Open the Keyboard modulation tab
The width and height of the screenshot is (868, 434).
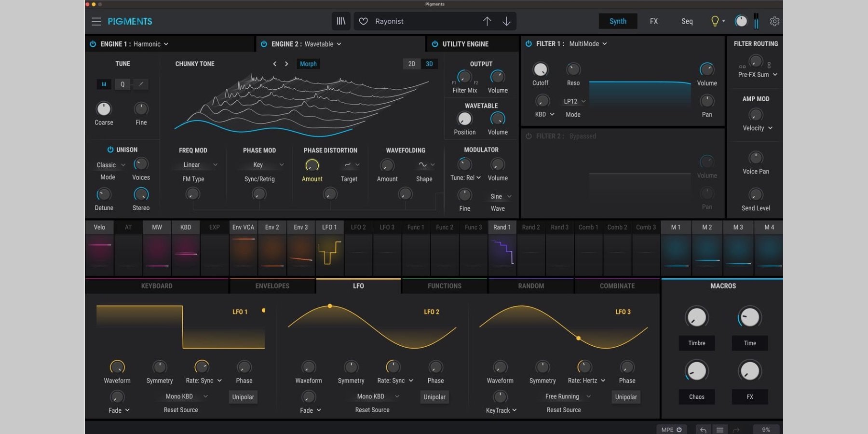(x=157, y=286)
